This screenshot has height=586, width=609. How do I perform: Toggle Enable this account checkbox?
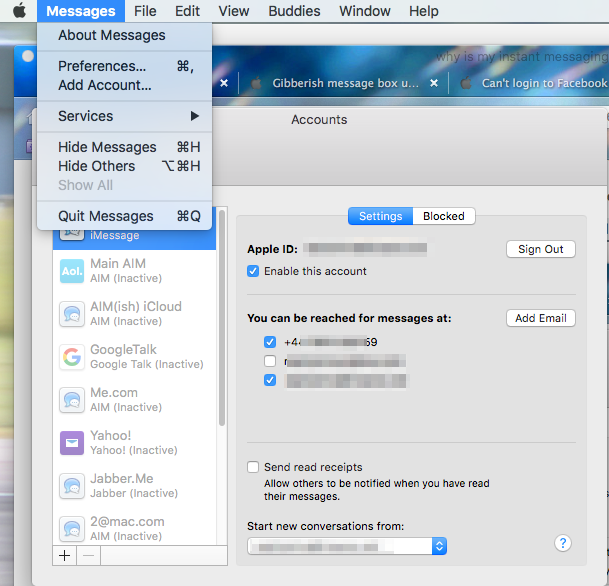point(253,271)
